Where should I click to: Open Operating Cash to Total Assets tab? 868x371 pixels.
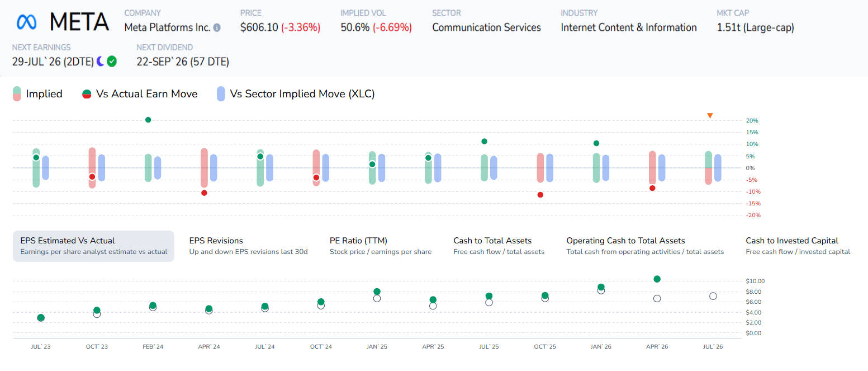point(645,246)
